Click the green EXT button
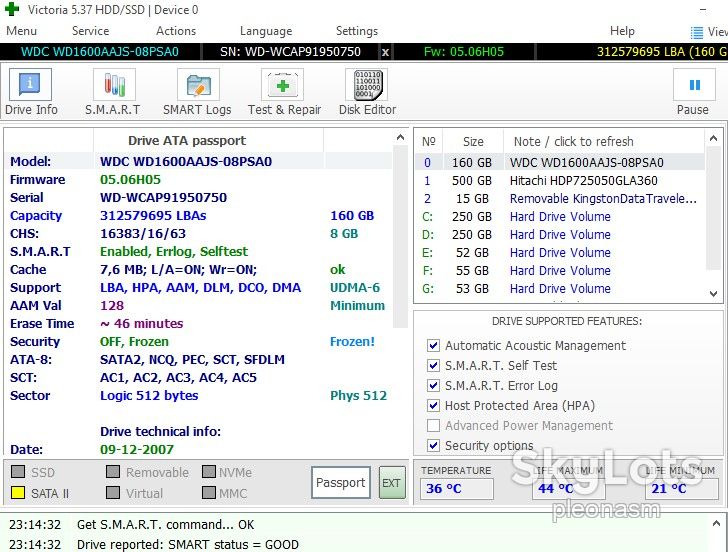Image resolution: width=728 pixels, height=552 pixels. click(392, 483)
